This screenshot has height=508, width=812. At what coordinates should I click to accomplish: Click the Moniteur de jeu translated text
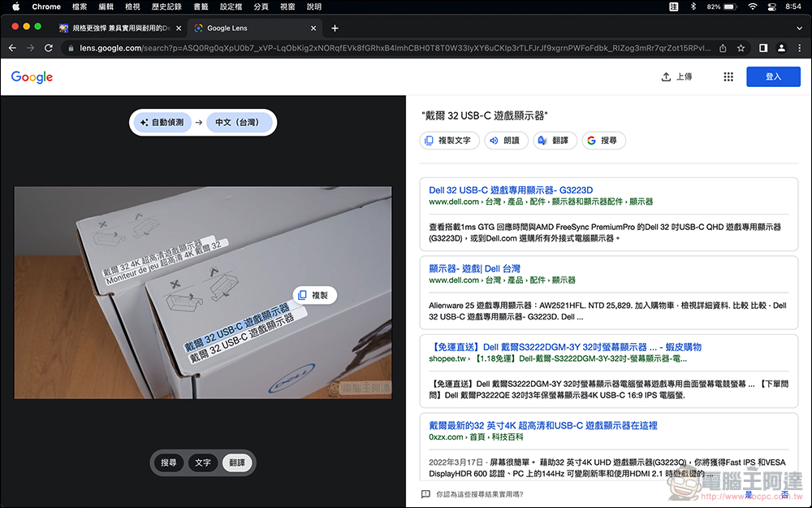(x=167, y=261)
